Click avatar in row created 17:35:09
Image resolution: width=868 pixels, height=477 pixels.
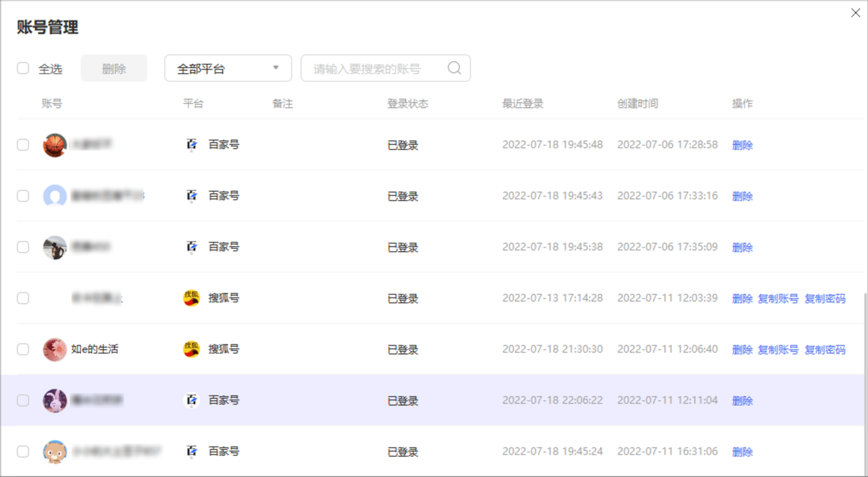(55, 247)
